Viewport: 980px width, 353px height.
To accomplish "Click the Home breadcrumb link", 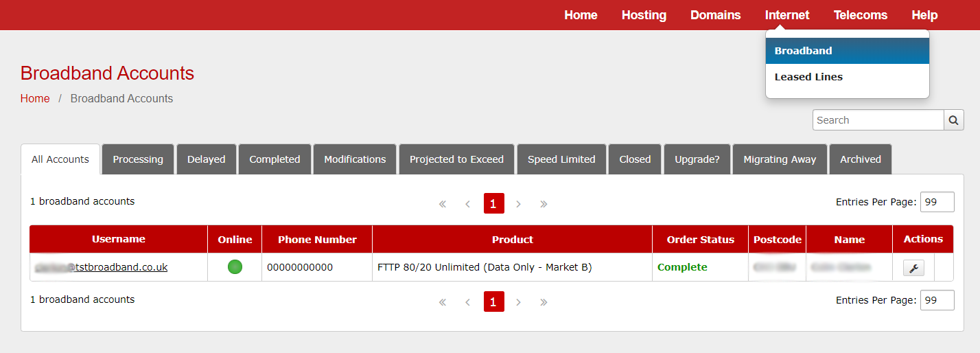I will coord(35,99).
